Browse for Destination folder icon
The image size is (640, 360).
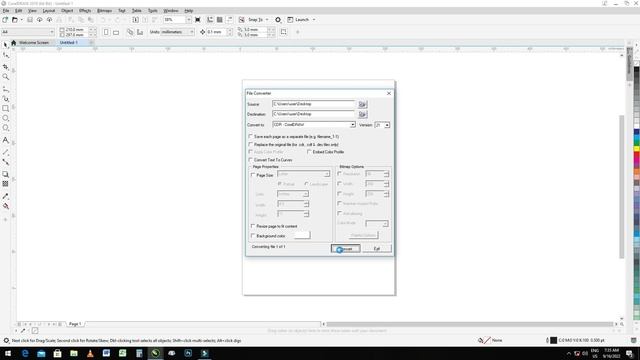tap(362, 114)
